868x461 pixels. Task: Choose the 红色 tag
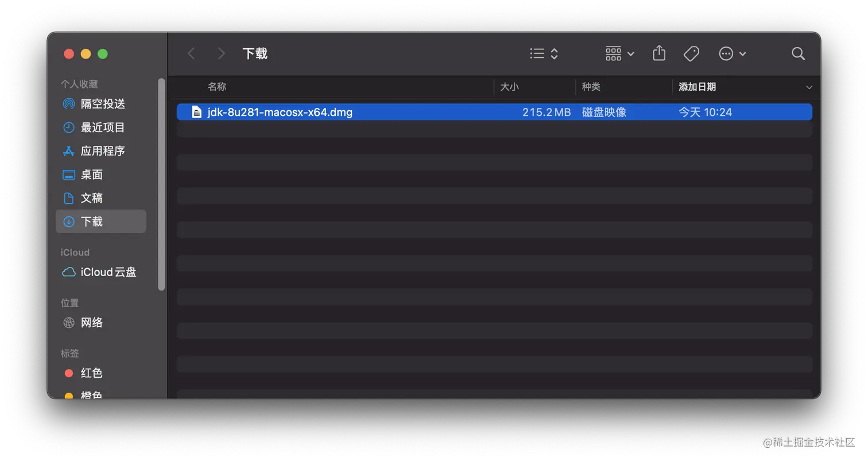pos(100,373)
